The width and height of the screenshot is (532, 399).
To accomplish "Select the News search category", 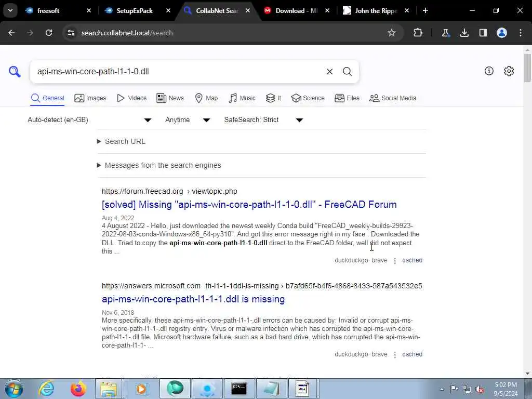I will (170, 98).
